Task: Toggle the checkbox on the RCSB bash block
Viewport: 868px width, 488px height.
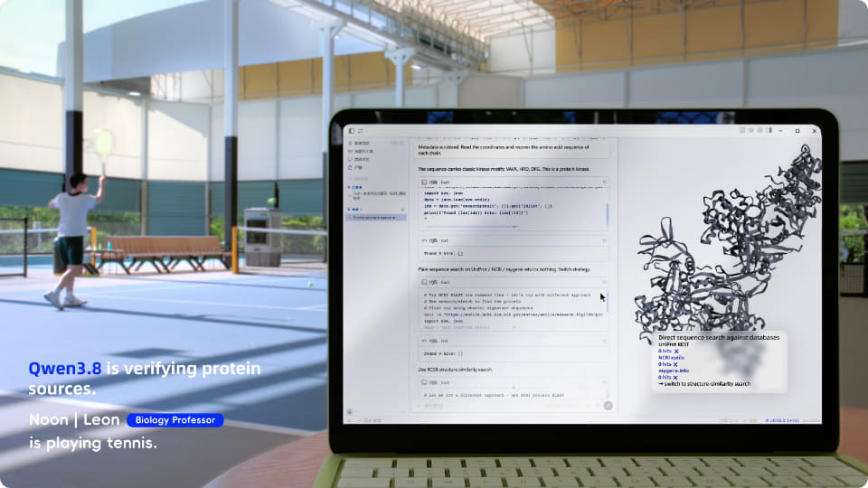Action: click(424, 382)
